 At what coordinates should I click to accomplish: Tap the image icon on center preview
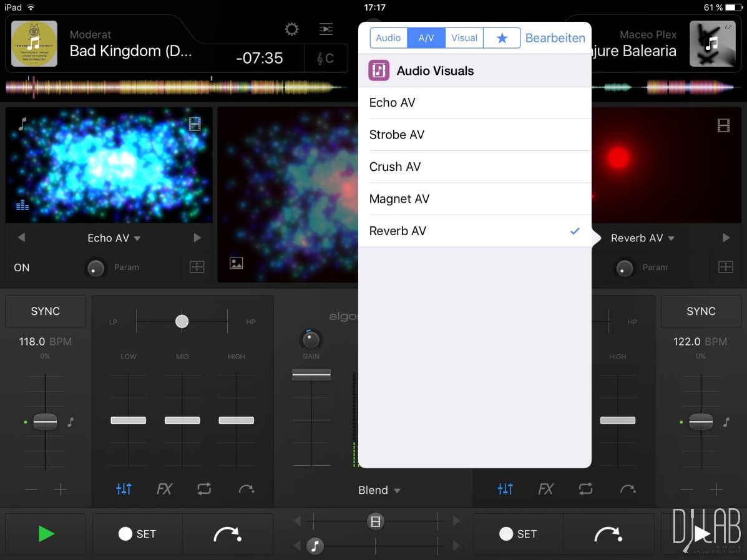237,263
